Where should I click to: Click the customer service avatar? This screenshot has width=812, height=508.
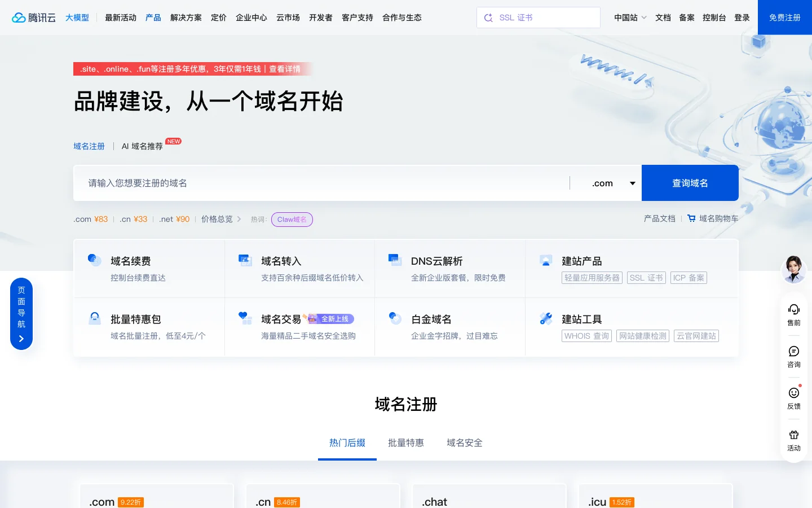(x=794, y=269)
